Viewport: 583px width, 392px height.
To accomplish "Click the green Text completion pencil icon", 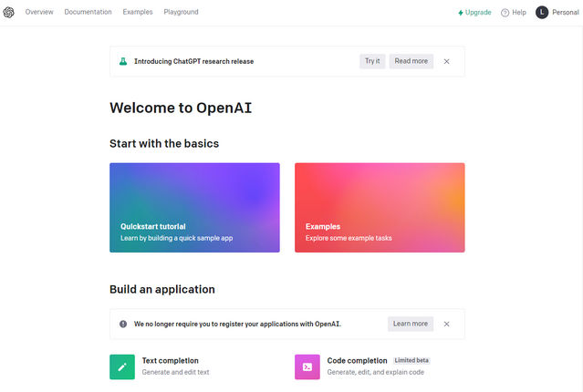I will (122, 367).
